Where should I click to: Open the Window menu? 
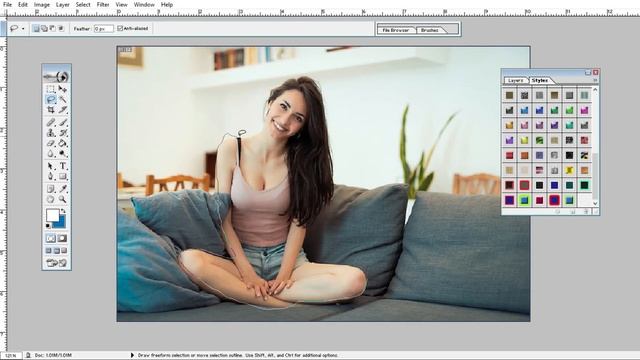tap(144, 4)
